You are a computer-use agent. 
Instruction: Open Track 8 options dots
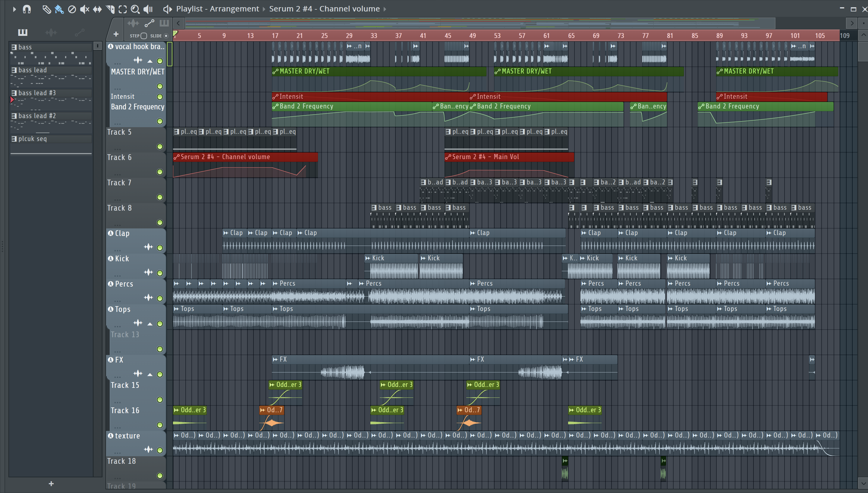118,225
